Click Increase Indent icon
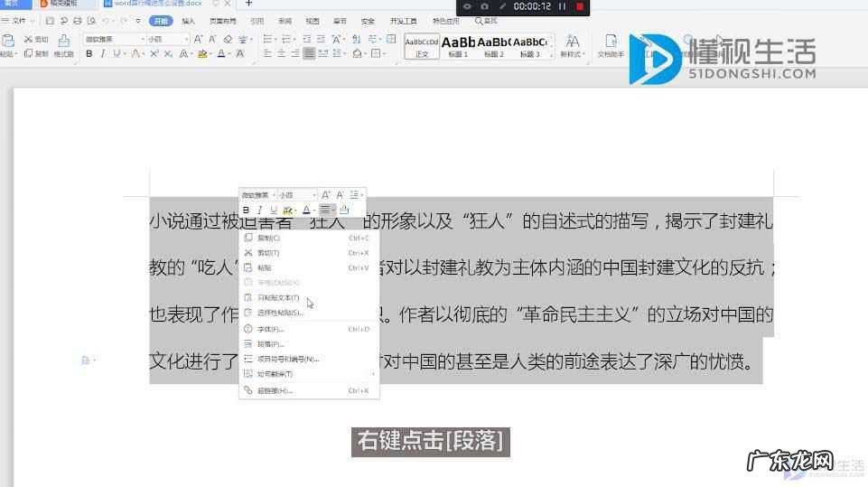The image size is (868, 487). pos(321,40)
